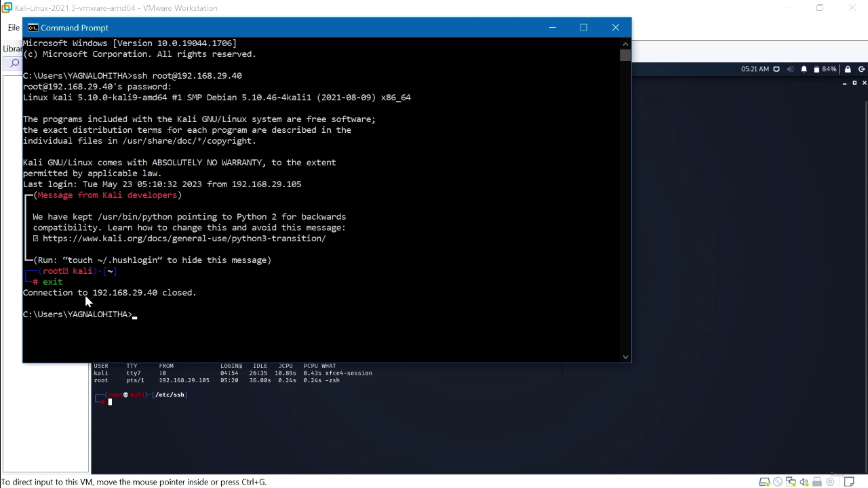Click the 'touch ~/.hushlogin' hint line
The width and height of the screenshot is (868, 488).
(152, 260)
